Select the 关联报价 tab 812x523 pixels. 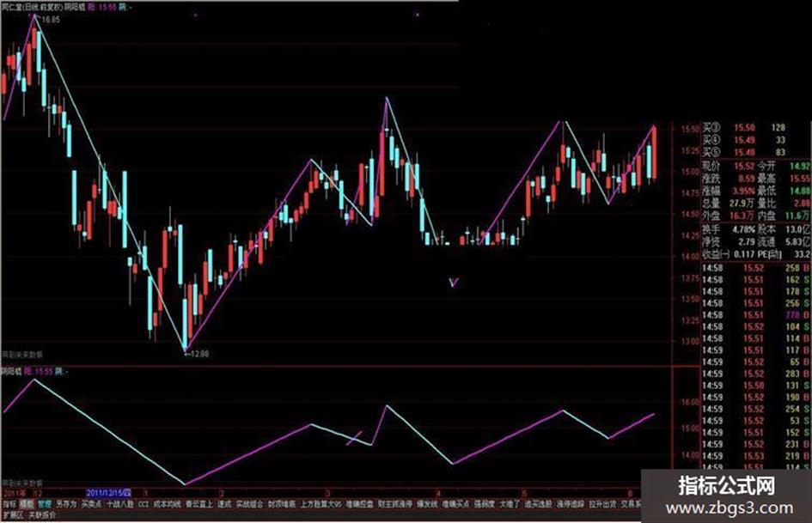[x=42, y=515]
